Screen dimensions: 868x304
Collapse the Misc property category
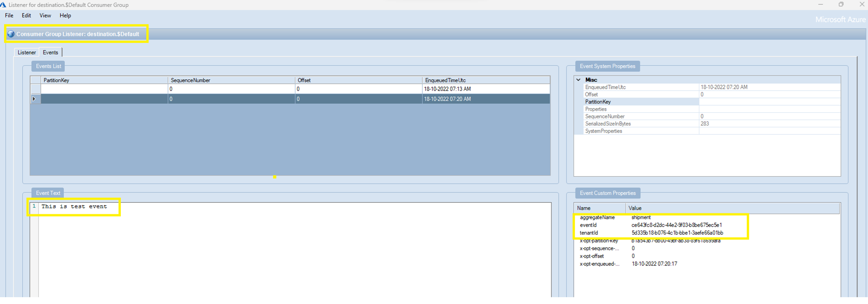click(579, 80)
